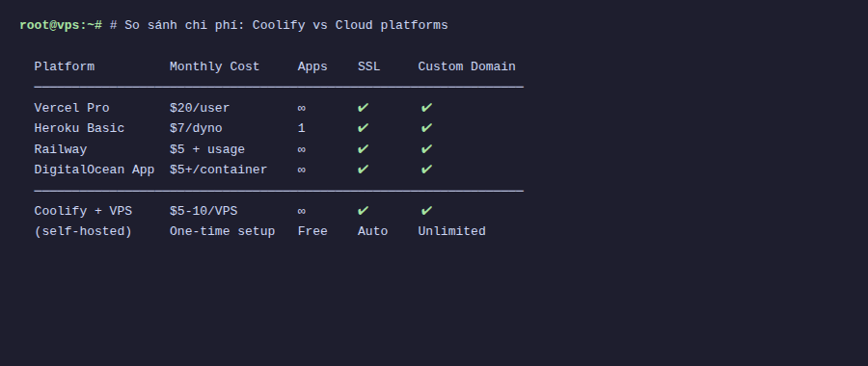
Task: Click the infinity symbol in Coolify + VPS row
Action: 302,211
